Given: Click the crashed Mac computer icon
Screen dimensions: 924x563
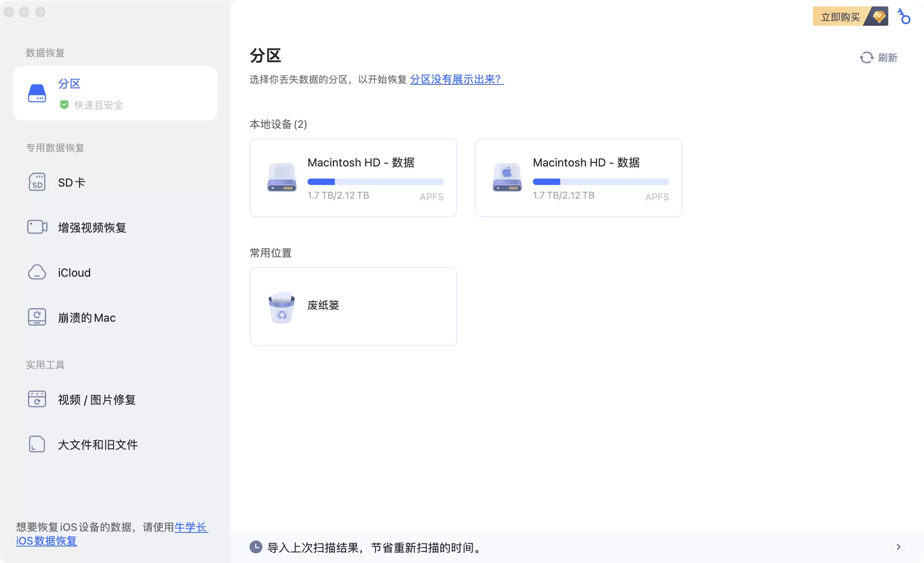Looking at the screenshot, I should pos(37,317).
